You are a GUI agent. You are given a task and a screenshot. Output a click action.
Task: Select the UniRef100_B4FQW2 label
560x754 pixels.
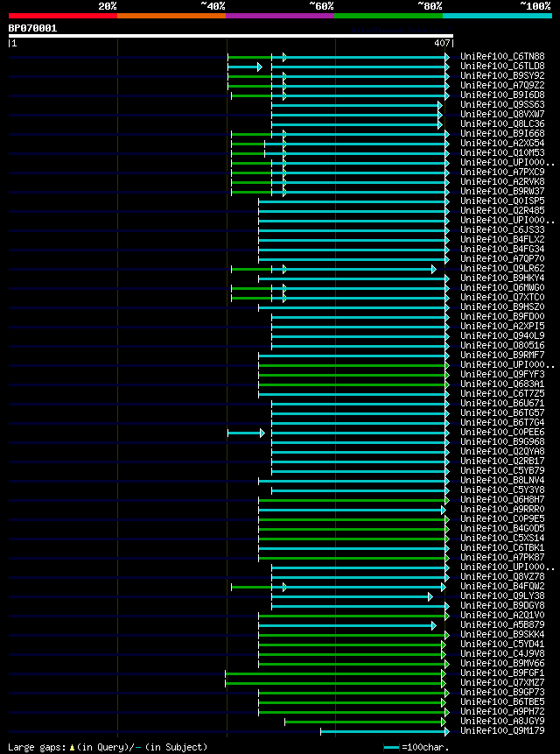[502, 586]
